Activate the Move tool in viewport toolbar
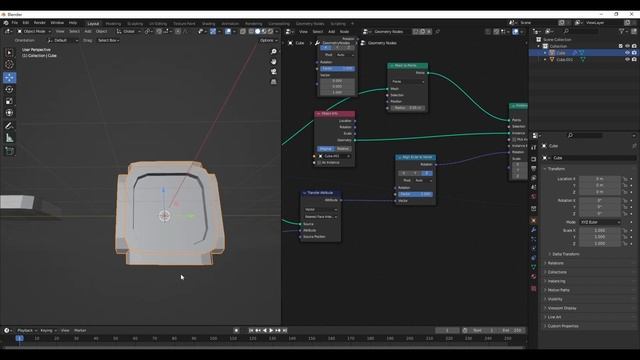640x360 pixels. 9,78
